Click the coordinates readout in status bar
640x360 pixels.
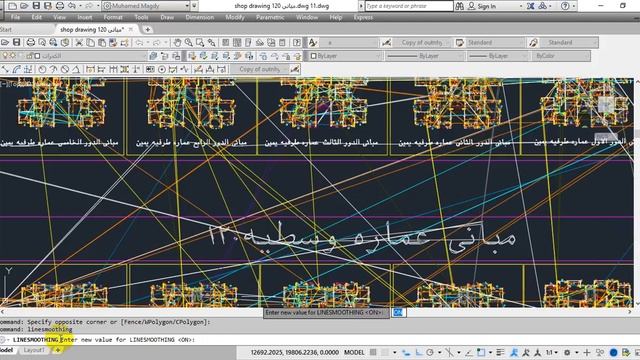294,352
